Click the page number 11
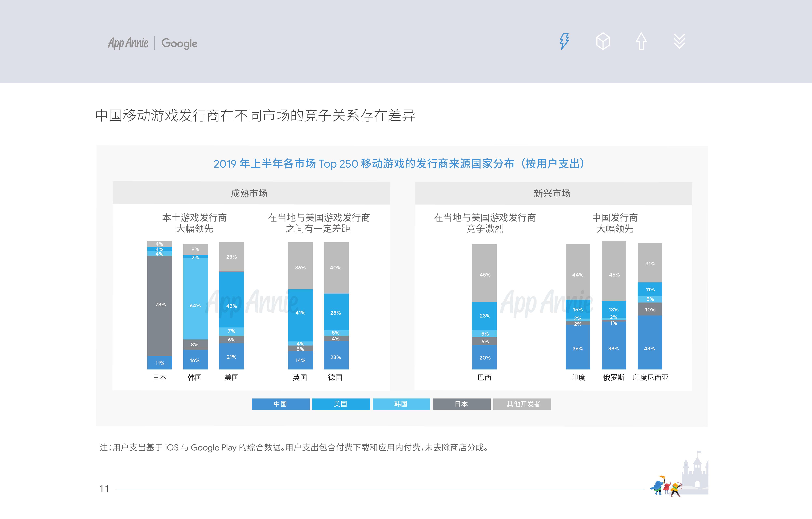 (104, 489)
